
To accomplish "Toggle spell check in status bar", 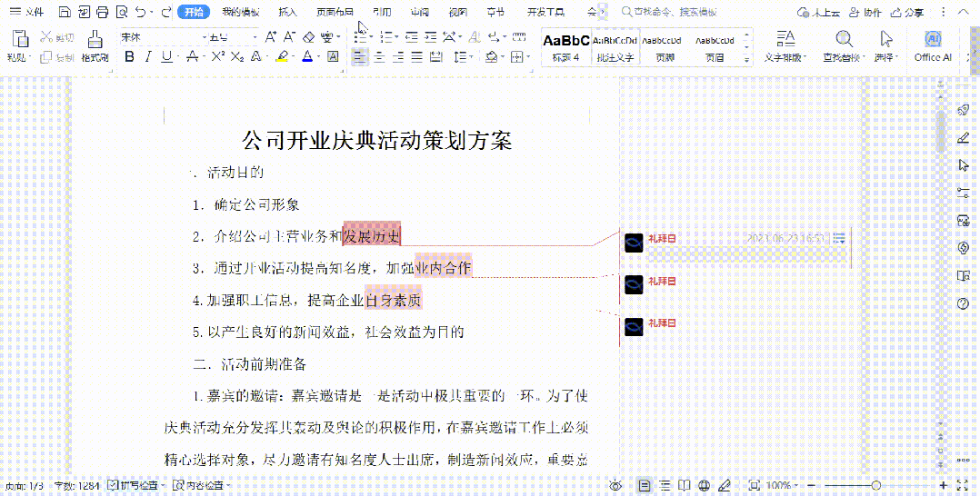I will [135, 485].
